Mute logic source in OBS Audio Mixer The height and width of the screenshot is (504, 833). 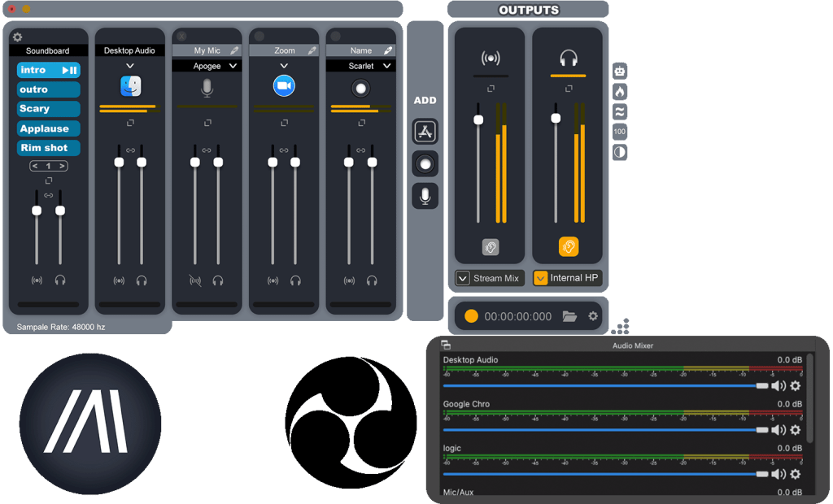coord(778,474)
